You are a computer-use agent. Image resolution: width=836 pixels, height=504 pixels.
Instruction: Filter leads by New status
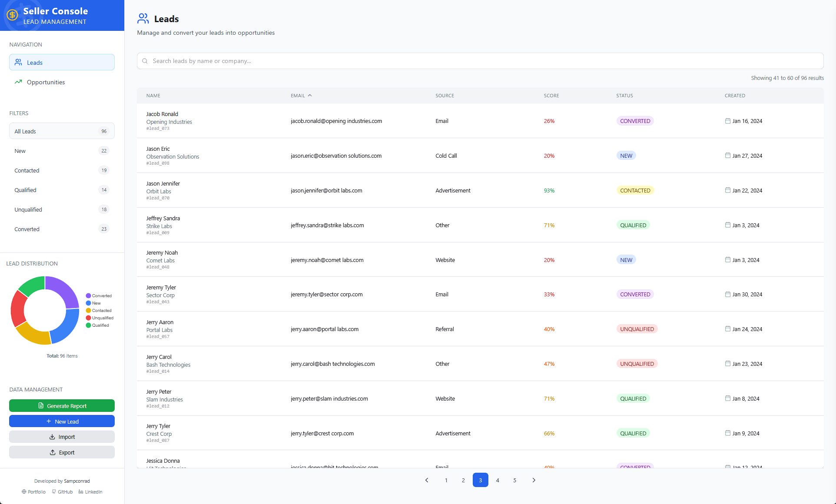tap(62, 151)
